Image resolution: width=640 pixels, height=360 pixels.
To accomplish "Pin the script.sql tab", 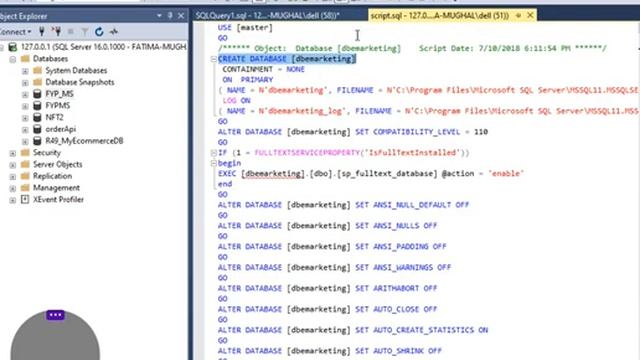I will [x=518, y=16].
